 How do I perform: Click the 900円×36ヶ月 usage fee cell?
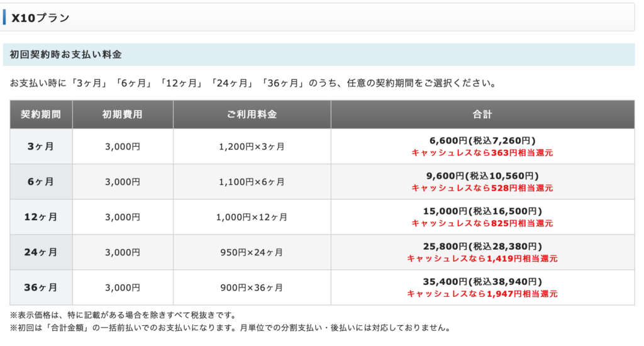252,288
